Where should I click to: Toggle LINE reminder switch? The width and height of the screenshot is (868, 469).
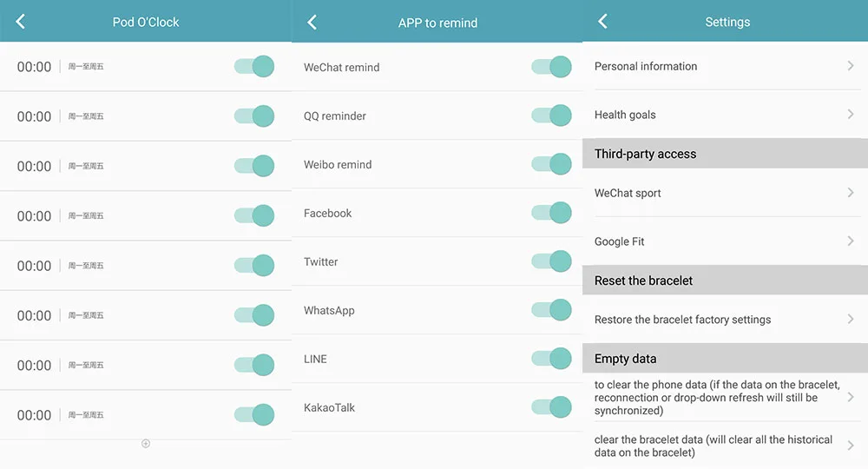tap(551, 359)
